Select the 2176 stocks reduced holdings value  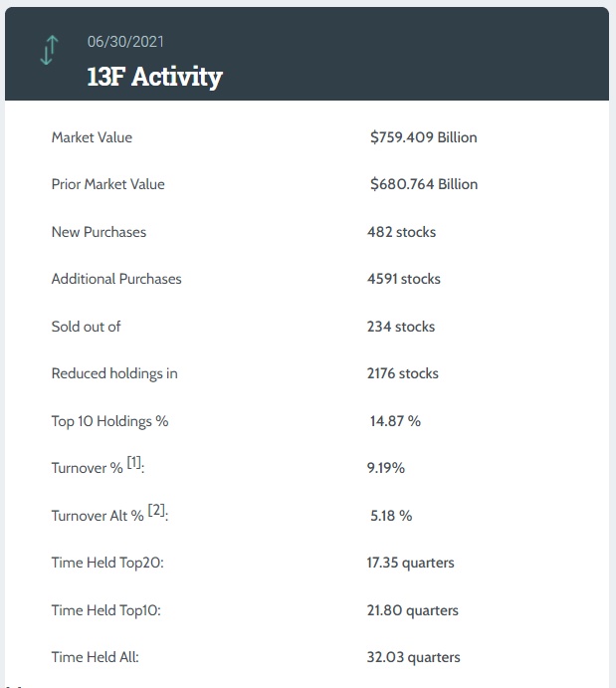(402, 373)
